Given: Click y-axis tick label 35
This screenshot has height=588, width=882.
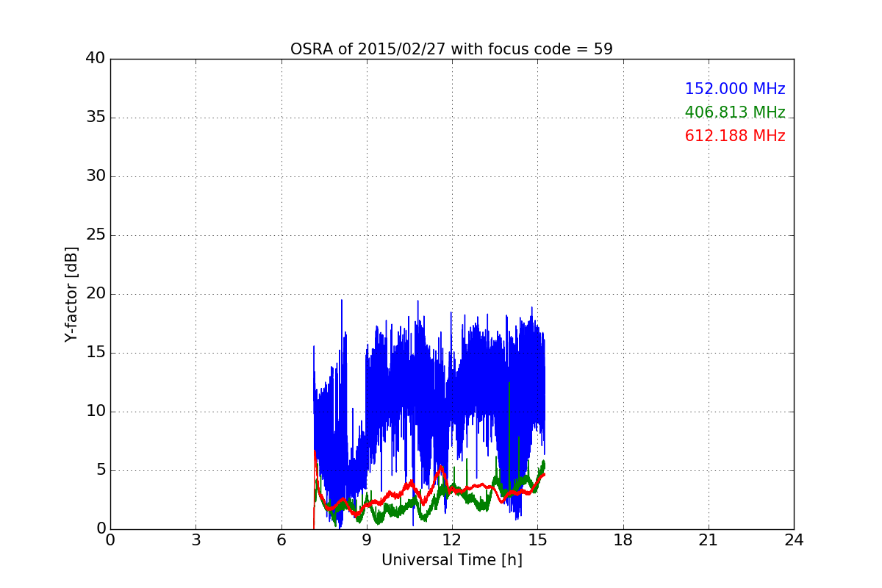Looking at the screenshot, I should [96, 118].
